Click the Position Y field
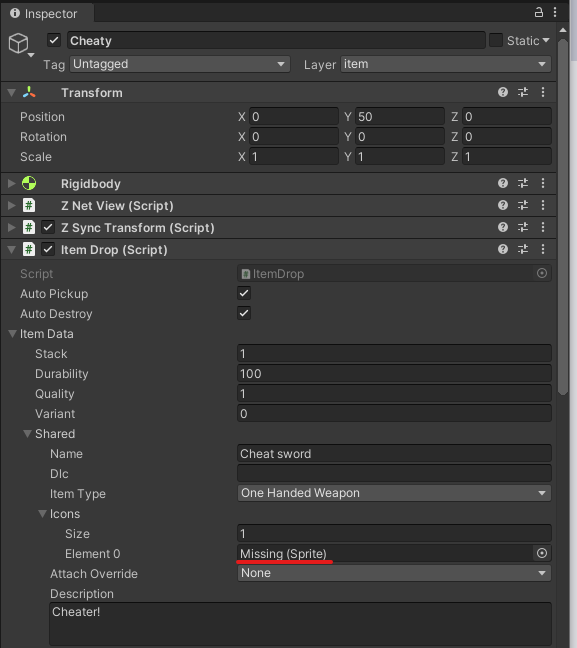The image size is (577, 648). [399, 117]
